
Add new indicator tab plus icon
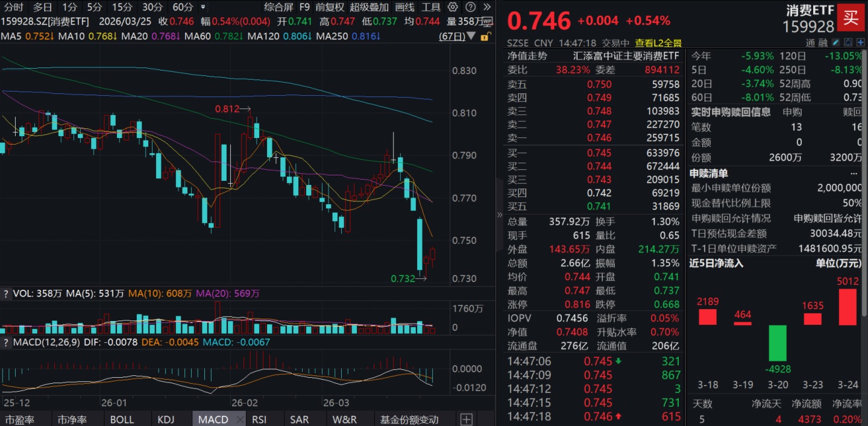467,419
